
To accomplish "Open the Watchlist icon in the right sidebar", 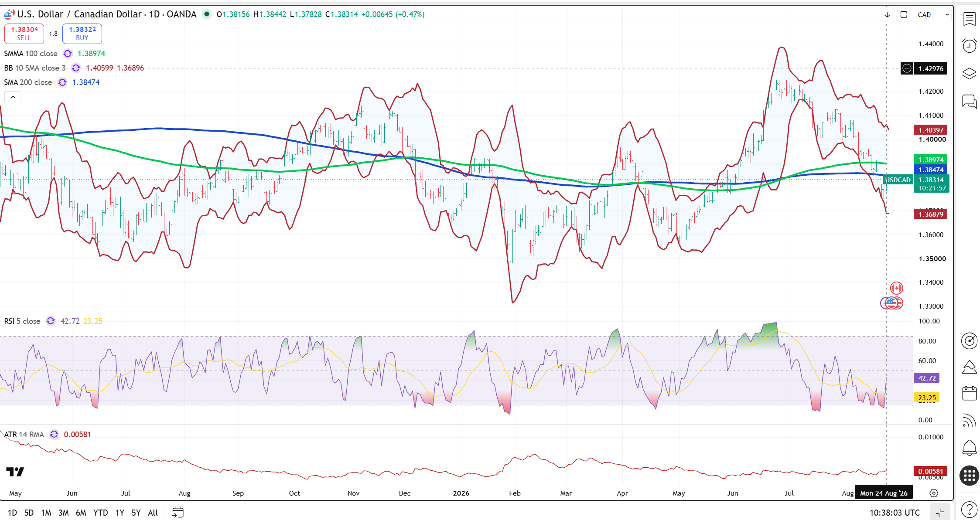I will click(969, 19).
